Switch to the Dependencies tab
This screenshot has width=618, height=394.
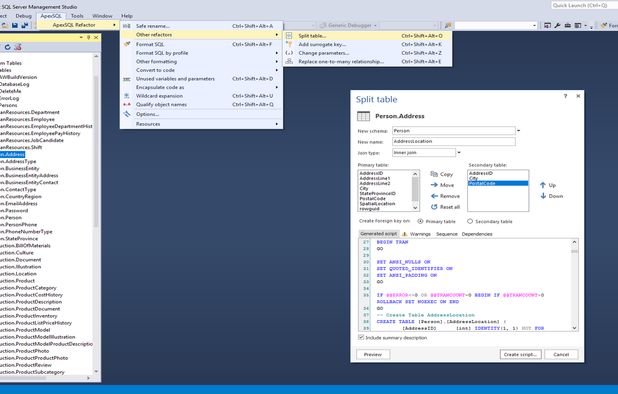pyautogui.click(x=477, y=234)
